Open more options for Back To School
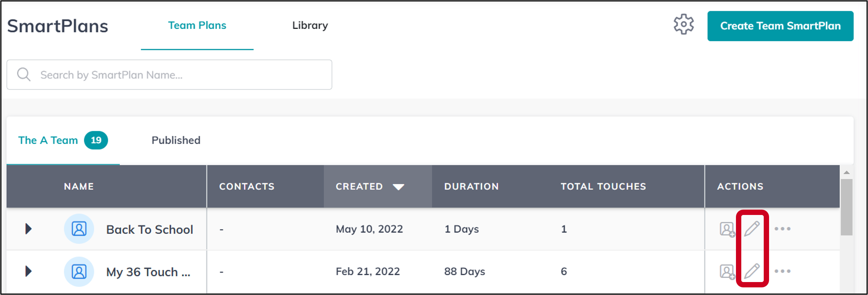The width and height of the screenshot is (868, 295). pyautogui.click(x=782, y=229)
